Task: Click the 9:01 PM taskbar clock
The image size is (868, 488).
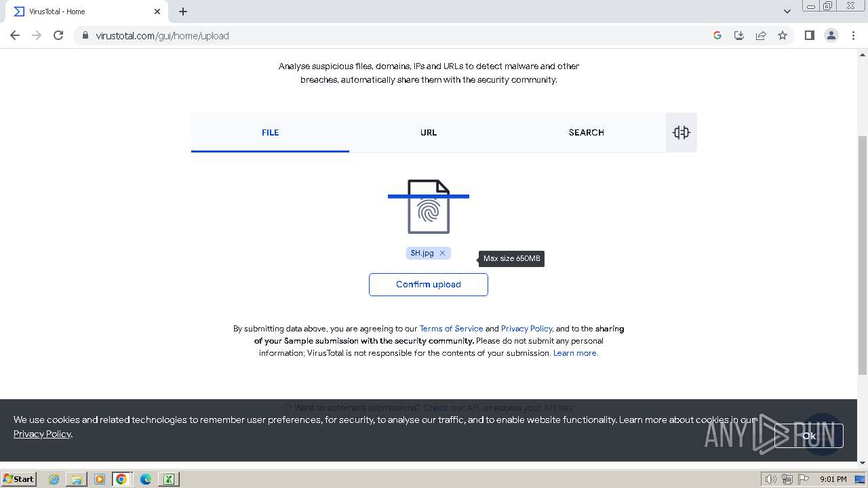Action: (833, 479)
